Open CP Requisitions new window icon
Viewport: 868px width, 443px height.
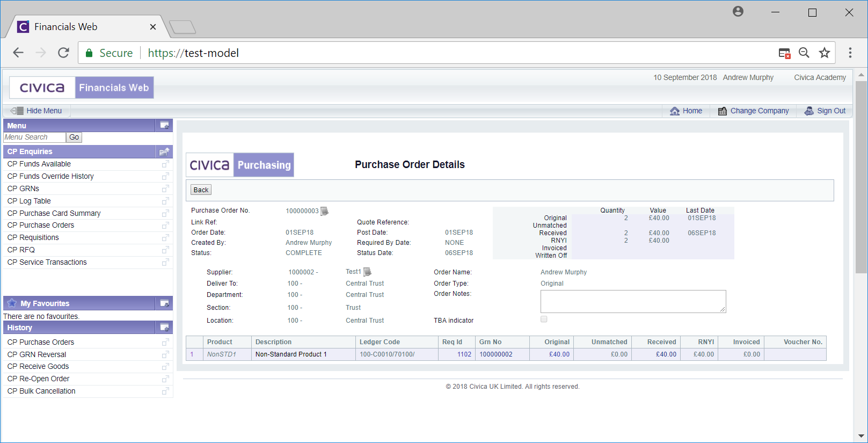pyautogui.click(x=165, y=237)
